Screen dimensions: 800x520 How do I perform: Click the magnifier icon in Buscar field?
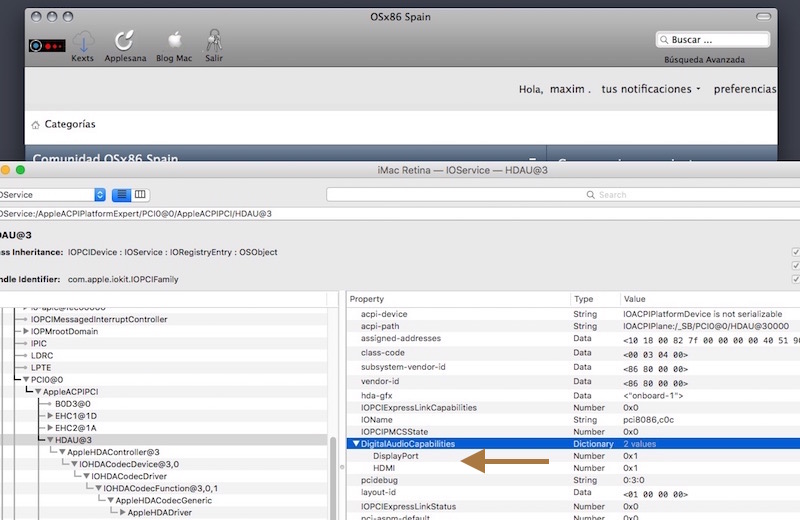click(x=664, y=40)
